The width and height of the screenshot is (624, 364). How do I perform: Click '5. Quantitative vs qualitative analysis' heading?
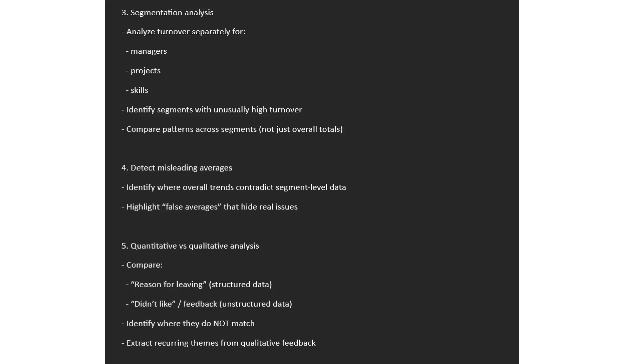(190, 246)
